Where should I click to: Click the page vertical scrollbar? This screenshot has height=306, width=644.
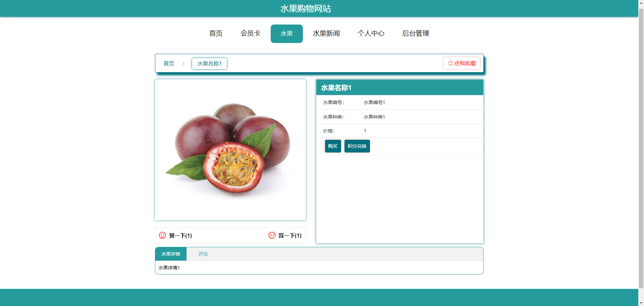(641, 148)
